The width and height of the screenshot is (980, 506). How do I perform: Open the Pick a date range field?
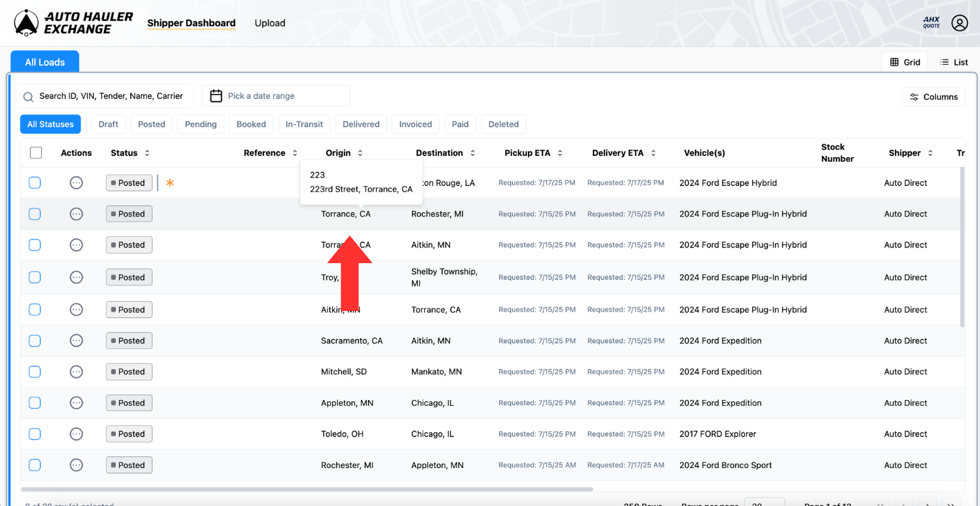(x=276, y=96)
